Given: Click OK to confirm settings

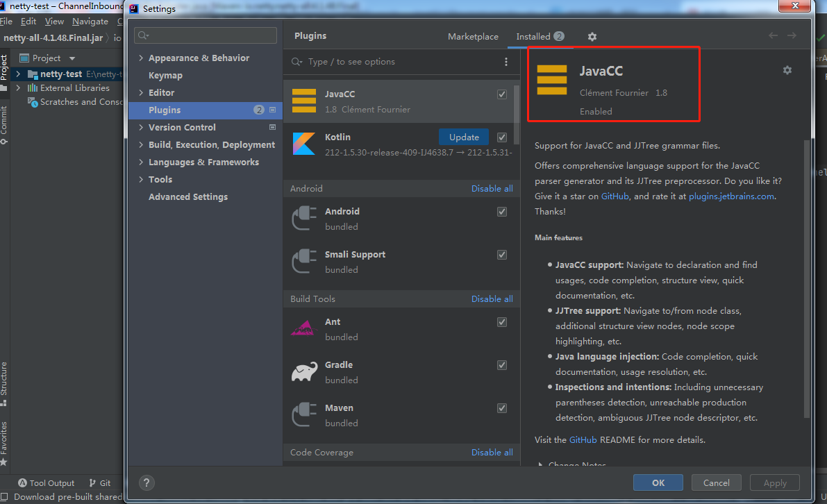Looking at the screenshot, I should tap(658, 483).
